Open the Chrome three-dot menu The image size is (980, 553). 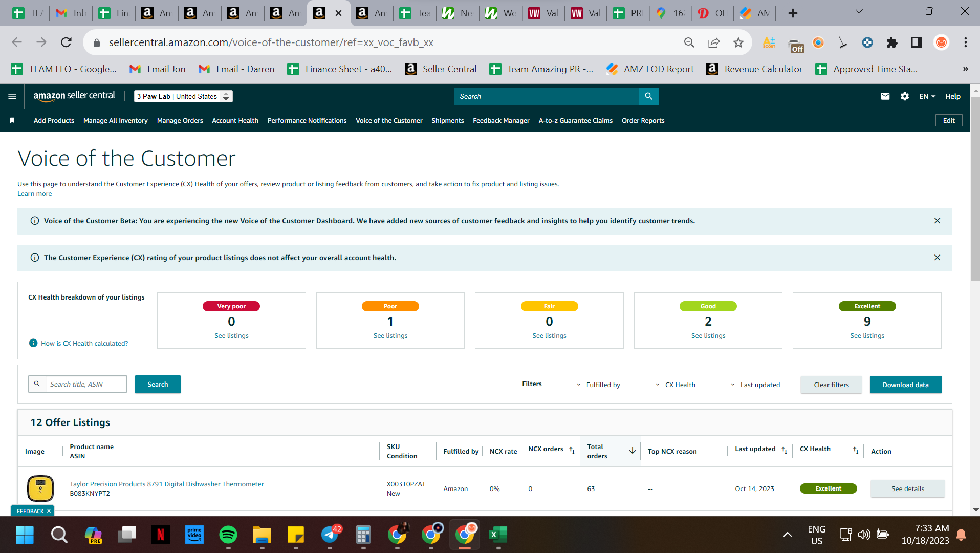(x=965, y=42)
